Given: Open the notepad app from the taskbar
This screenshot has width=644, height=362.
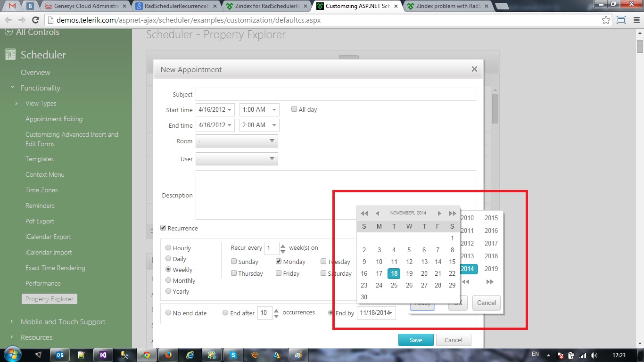Looking at the screenshot, I should coord(81,355).
